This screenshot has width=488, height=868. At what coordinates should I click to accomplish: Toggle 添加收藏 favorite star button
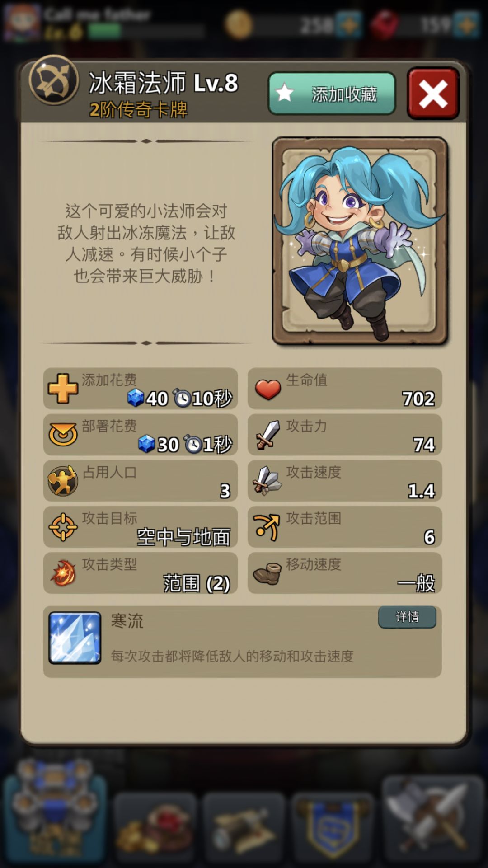pos(332,94)
